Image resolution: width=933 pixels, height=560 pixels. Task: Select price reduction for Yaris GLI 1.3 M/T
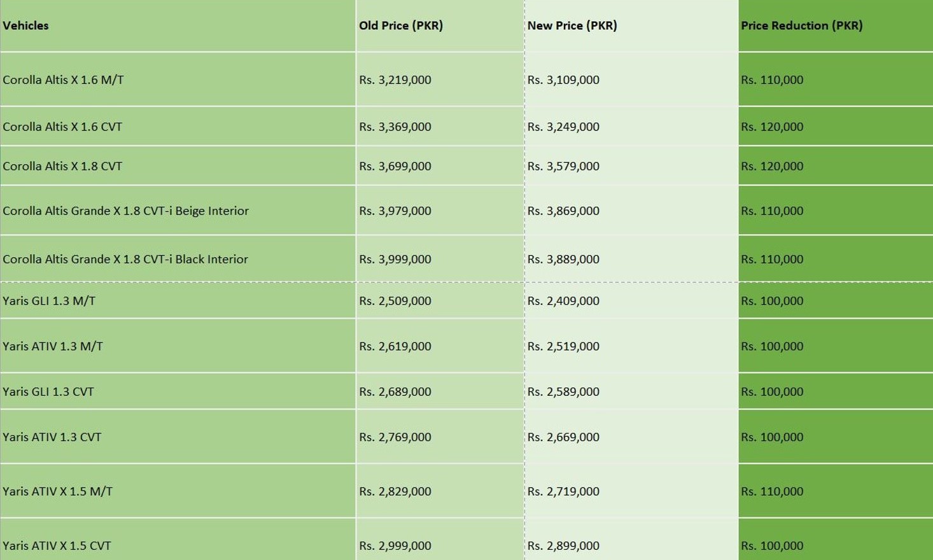click(x=836, y=300)
